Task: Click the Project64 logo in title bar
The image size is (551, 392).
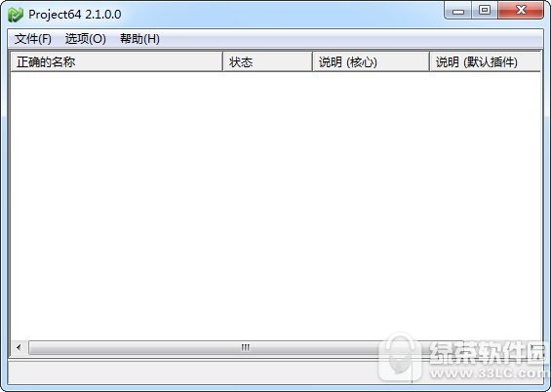Action: [16, 15]
